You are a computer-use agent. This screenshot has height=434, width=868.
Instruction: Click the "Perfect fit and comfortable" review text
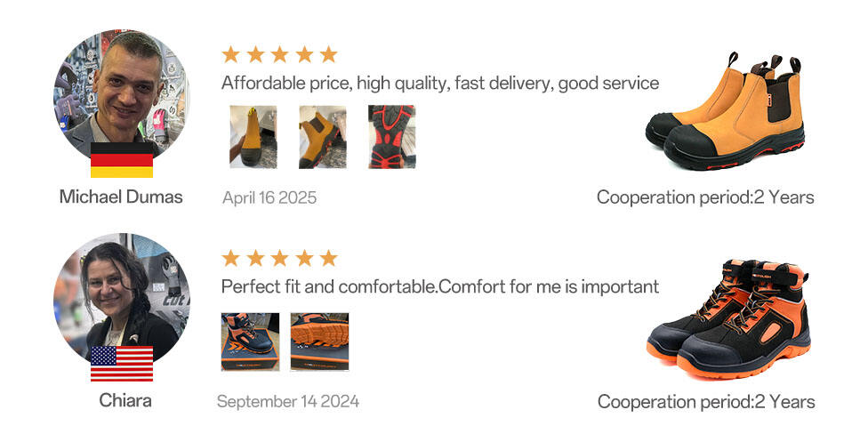point(439,287)
